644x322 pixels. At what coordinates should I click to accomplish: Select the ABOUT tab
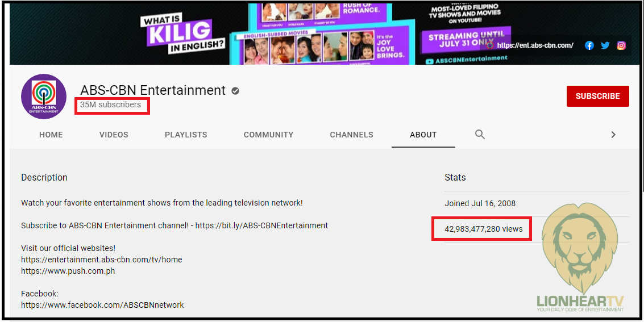point(423,135)
